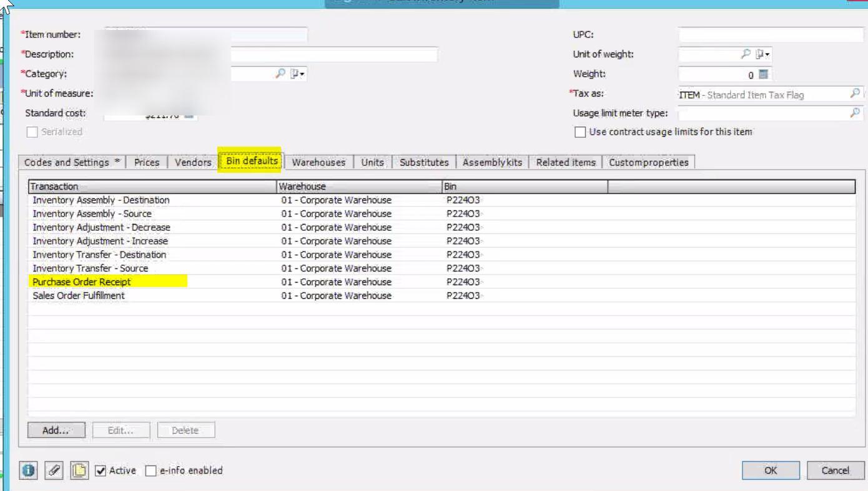
Task: Click the Delete button
Action: coord(186,430)
